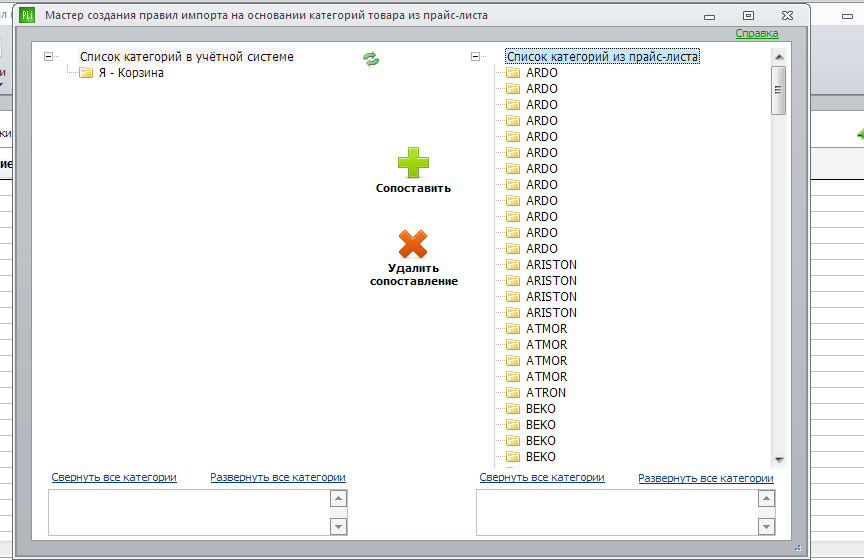864x560 pixels.
Task: Click the PLi application icon in title bar
Action: 27,15
